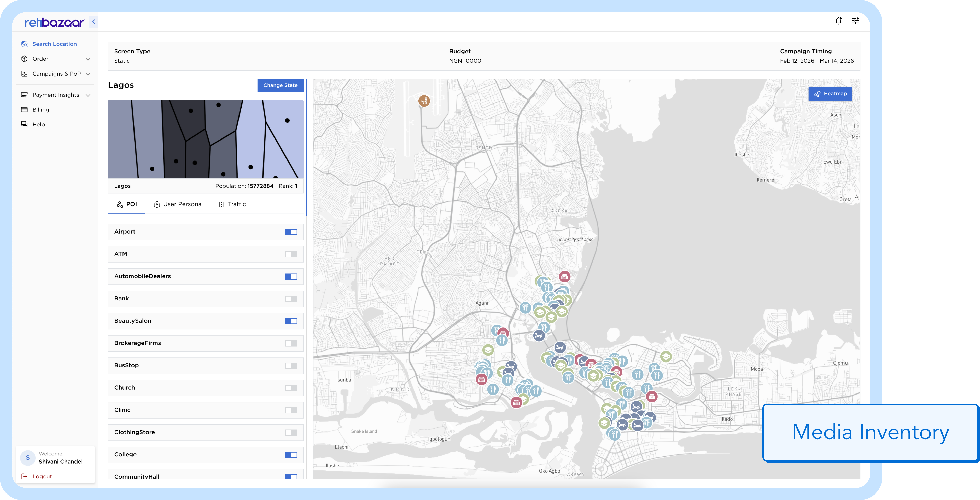Toggle the Airport POI switch off
This screenshot has height=500, width=980.
[x=291, y=232]
